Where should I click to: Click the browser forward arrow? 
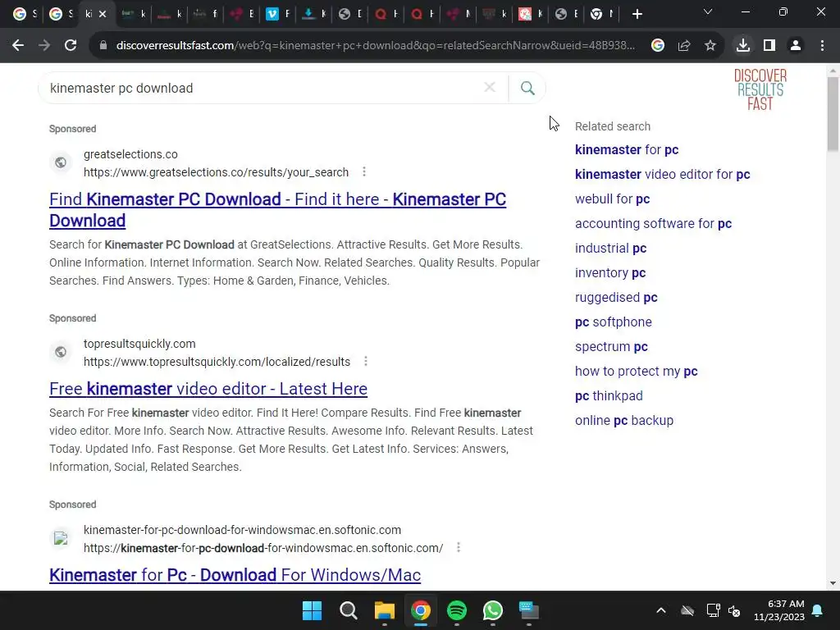click(44, 46)
